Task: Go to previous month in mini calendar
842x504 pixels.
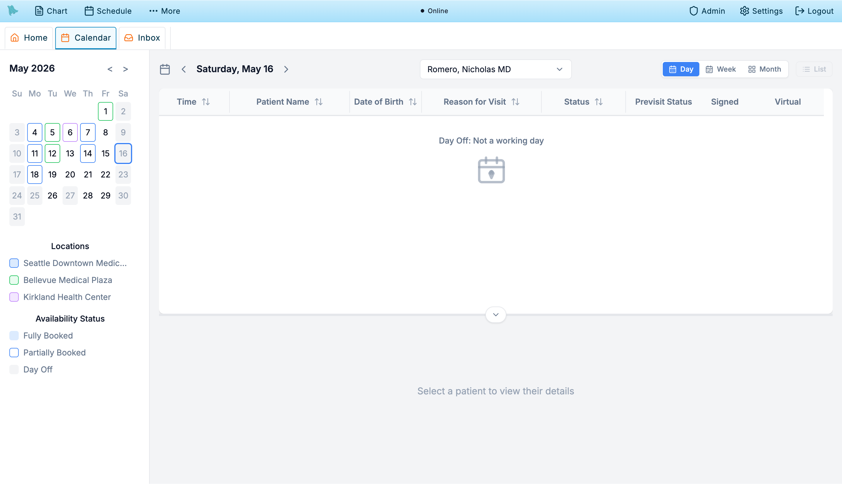Action: 110,69
